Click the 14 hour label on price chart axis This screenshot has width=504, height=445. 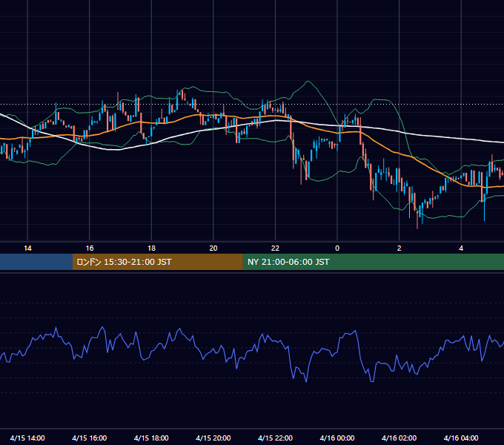pos(27,248)
